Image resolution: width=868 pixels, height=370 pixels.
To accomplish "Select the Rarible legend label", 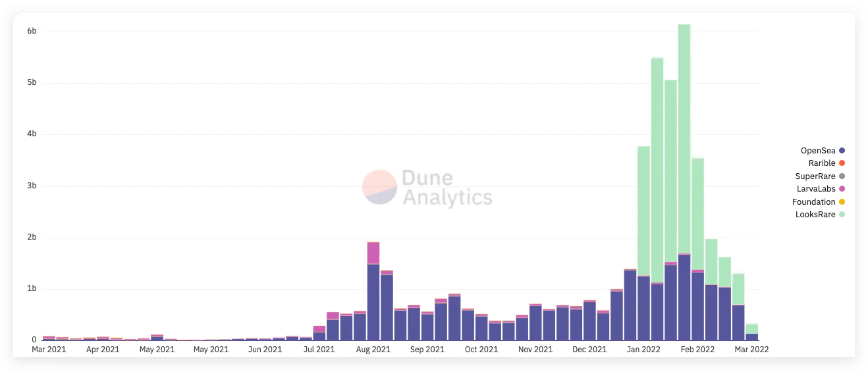I will pyautogui.click(x=822, y=163).
